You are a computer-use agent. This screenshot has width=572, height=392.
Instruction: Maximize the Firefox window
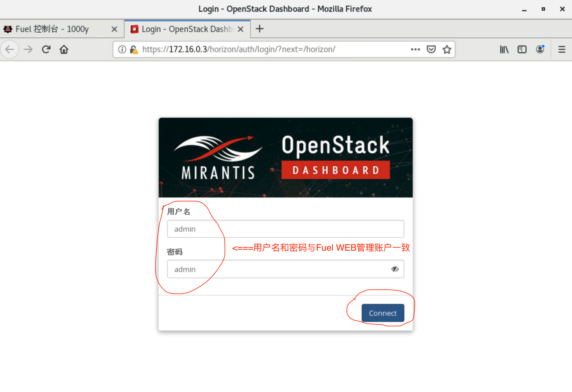click(543, 9)
